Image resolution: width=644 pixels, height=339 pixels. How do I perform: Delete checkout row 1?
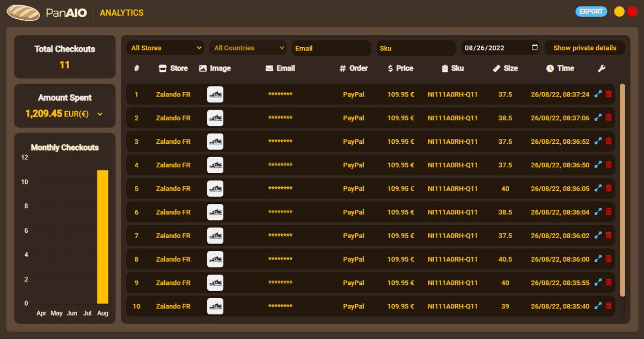609,94
